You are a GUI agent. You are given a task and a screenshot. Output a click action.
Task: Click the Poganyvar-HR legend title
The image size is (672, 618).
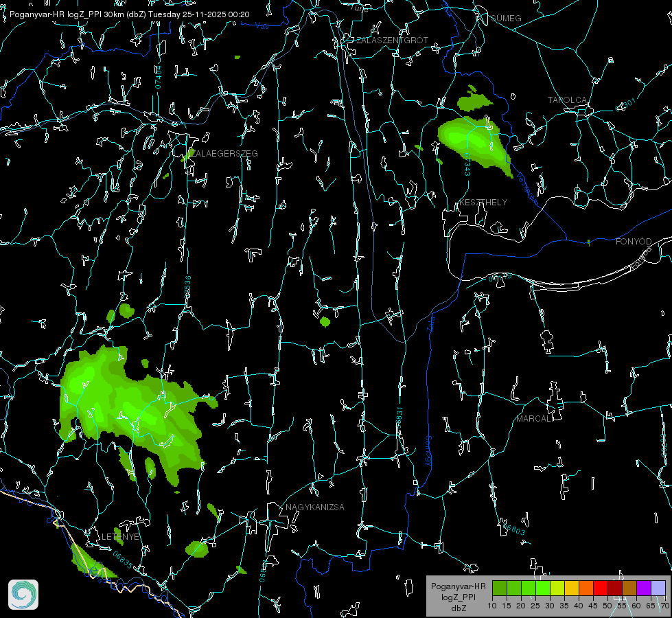coord(458,586)
